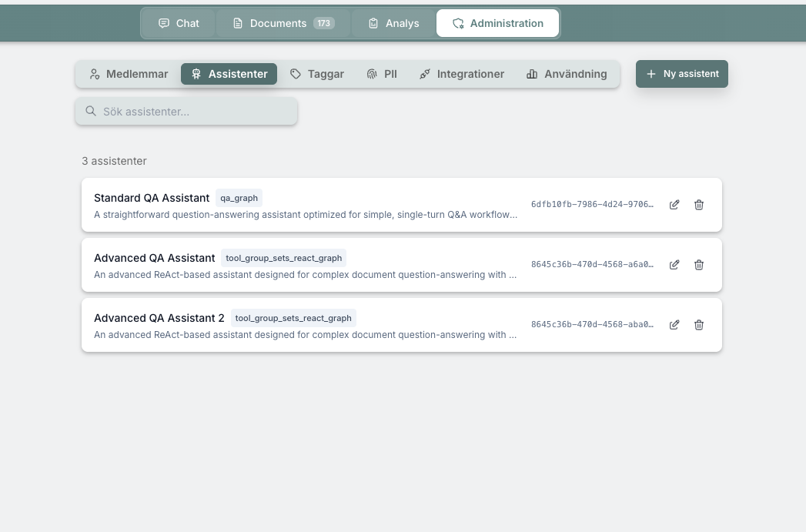Open the Taggar section
The width and height of the screenshot is (806, 532).
[x=317, y=74]
